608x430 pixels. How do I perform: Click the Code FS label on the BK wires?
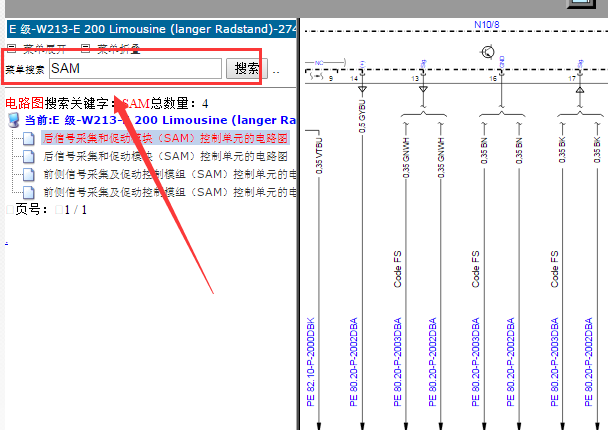[x=554, y=269]
